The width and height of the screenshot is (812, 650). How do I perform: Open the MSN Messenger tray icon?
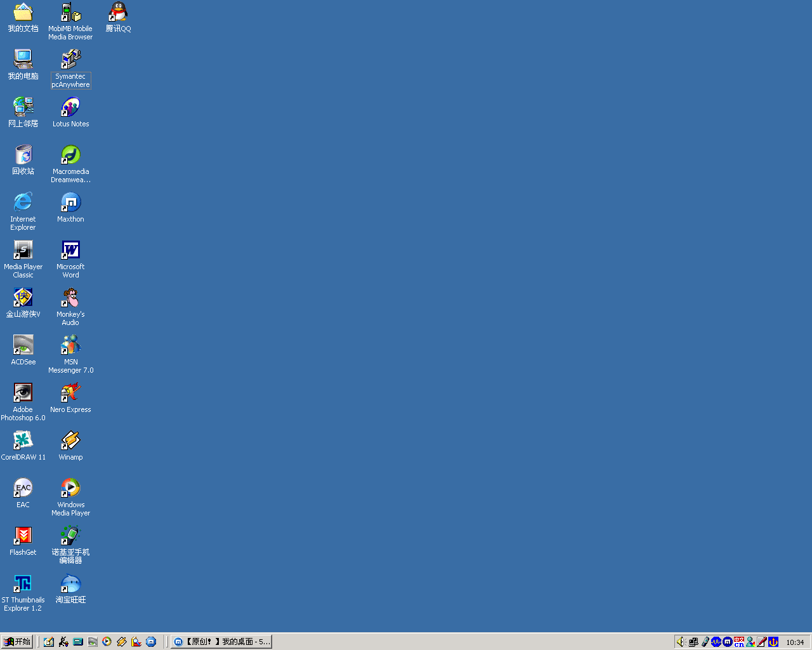pos(750,642)
